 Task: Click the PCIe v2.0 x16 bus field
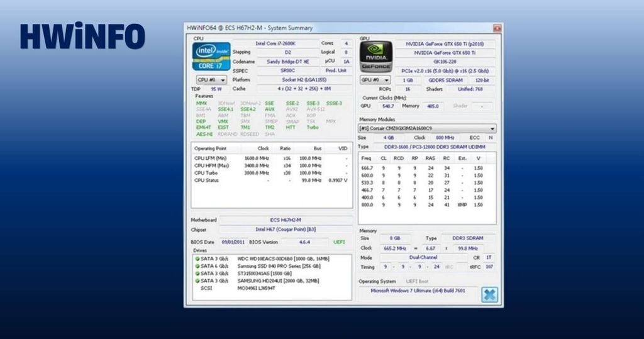[x=445, y=71]
